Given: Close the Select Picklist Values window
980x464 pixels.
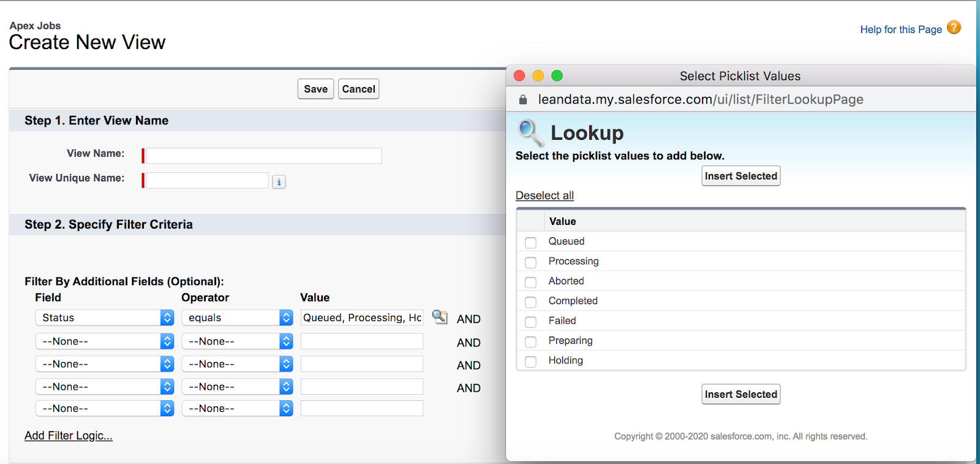Looking at the screenshot, I should point(519,75).
